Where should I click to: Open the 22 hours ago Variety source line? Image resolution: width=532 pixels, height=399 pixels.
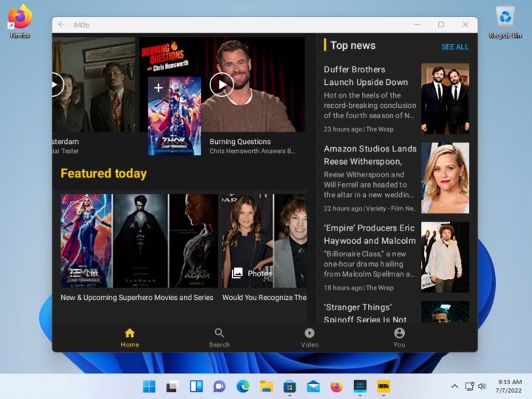[x=370, y=208]
